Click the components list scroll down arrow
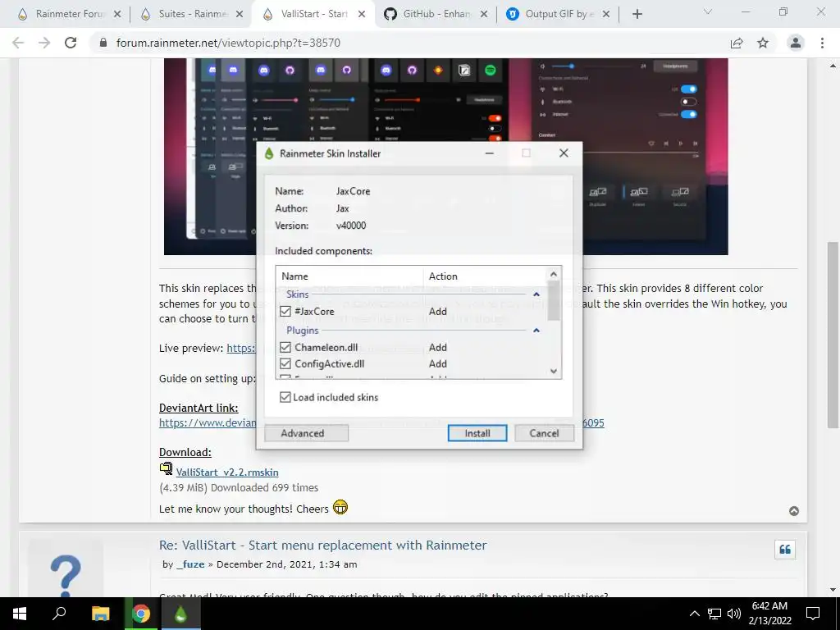840x630 pixels. (554, 371)
